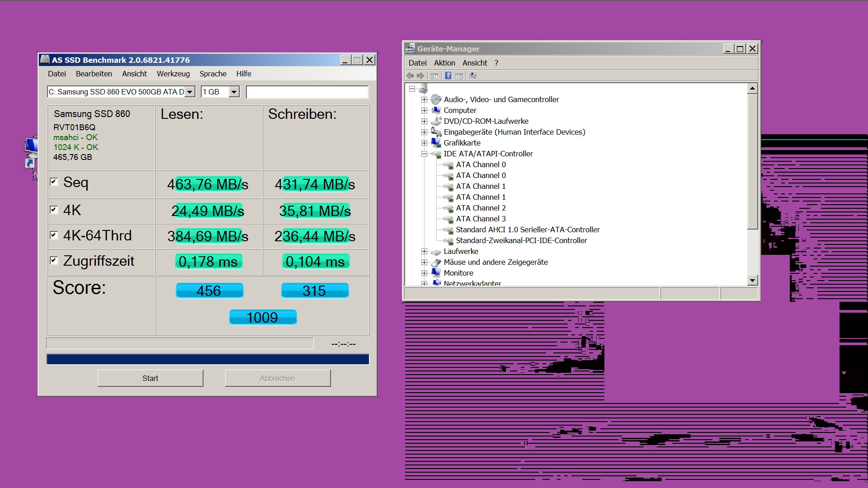Collapse the root node of the device tree
This screenshot has width=868, height=488.
[x=412, y=89]
